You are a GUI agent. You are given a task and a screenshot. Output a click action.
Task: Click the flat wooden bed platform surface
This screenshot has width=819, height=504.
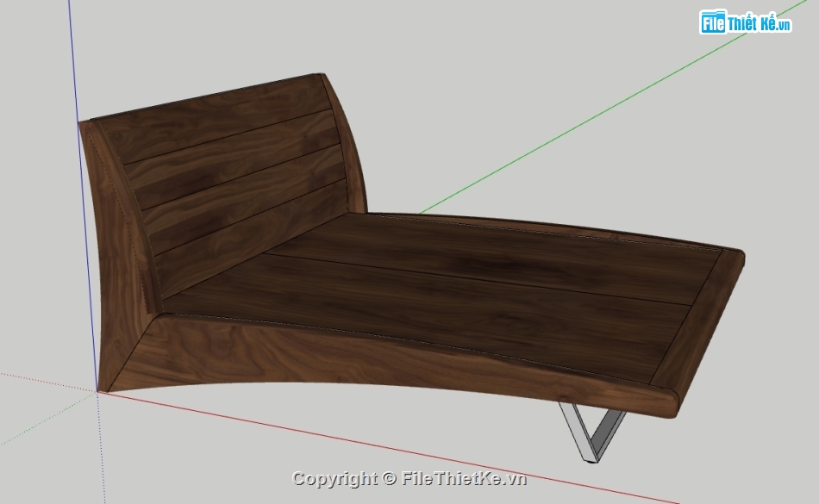coord(444,297)
